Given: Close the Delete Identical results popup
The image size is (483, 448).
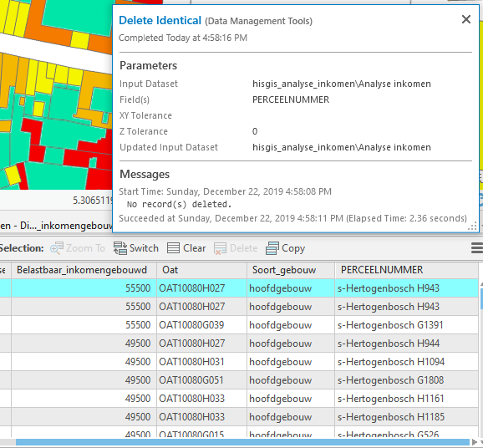Looking at the screenshot, I should (x=466, y=19).
